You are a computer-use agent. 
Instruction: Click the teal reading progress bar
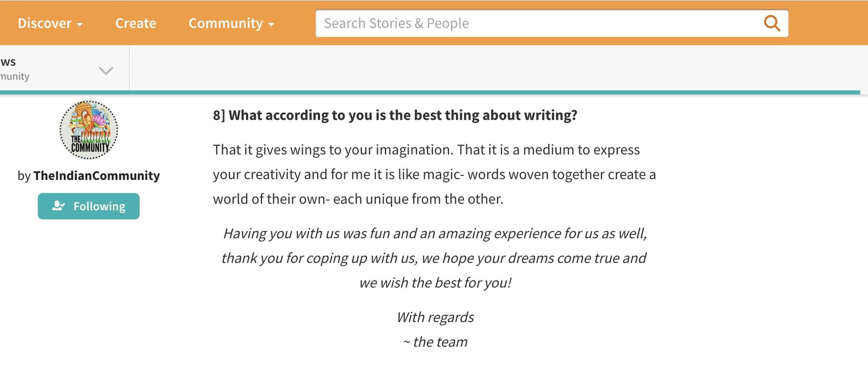pos(430,92)
